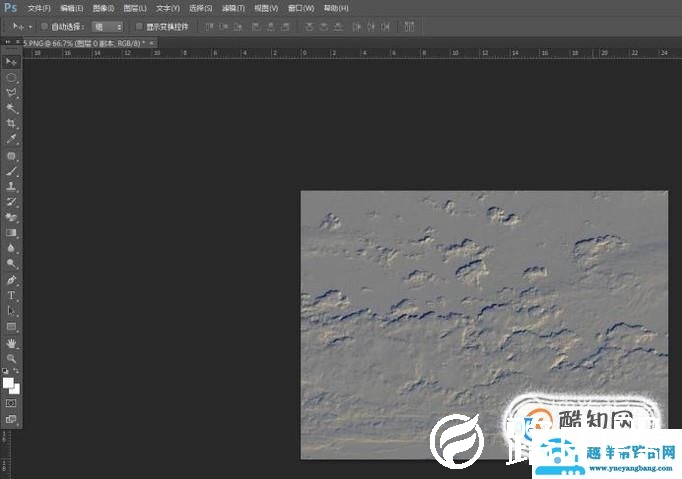The height and width of the screenshot is (479, 682).
Task: Open the auto-select 组 dropdown
Action: pos(107,26)
